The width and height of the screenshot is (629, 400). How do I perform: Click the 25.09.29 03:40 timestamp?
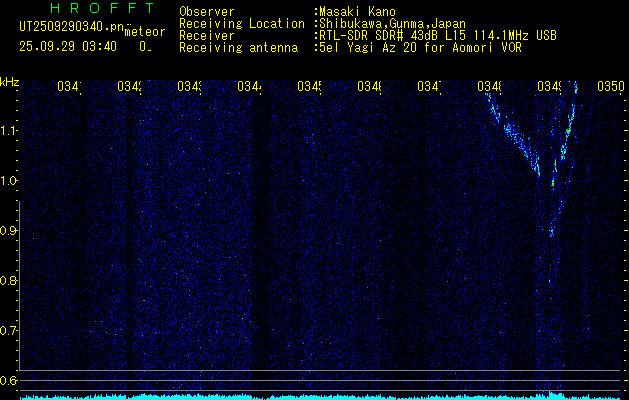point(67,46)
